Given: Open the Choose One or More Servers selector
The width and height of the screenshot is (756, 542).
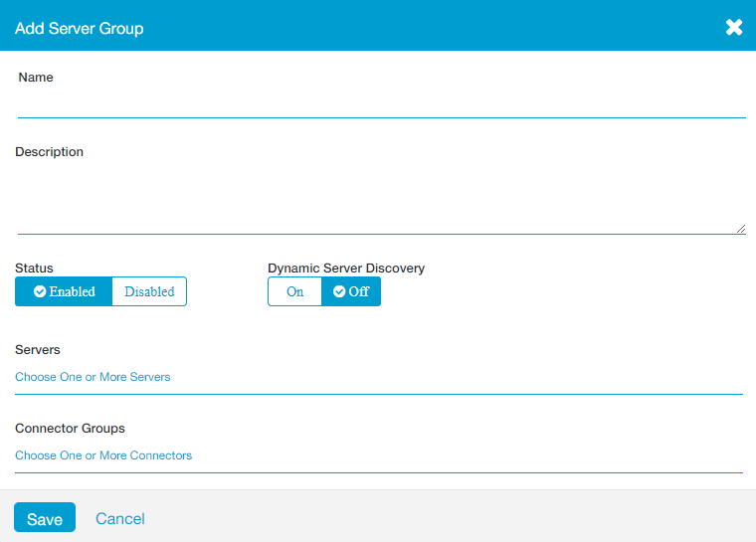Looking at the screenshot, I should click(93, 377).
